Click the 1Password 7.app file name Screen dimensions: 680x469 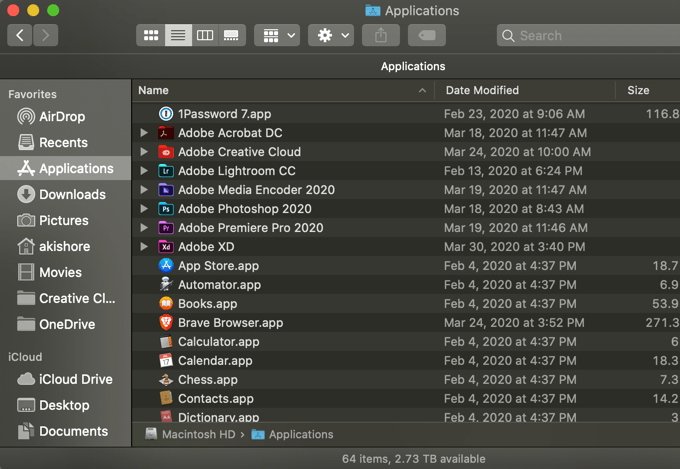225,114
